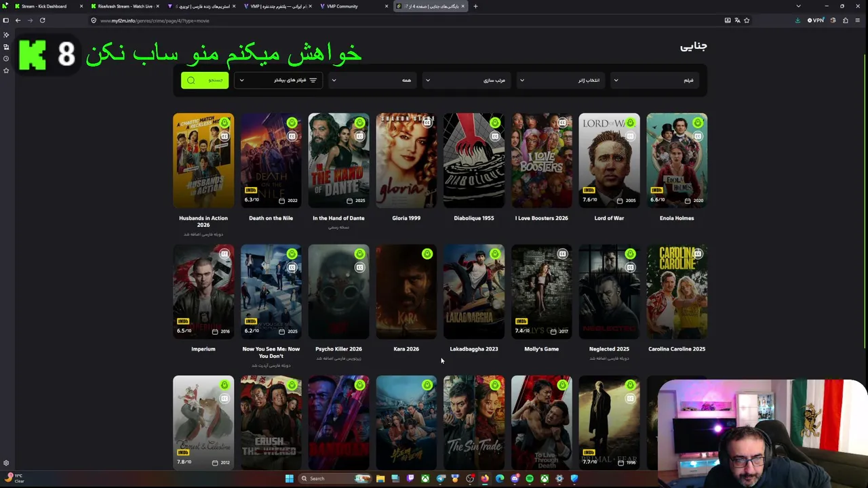
Task: Open the browser main menu icon
Action: (857, 20)
